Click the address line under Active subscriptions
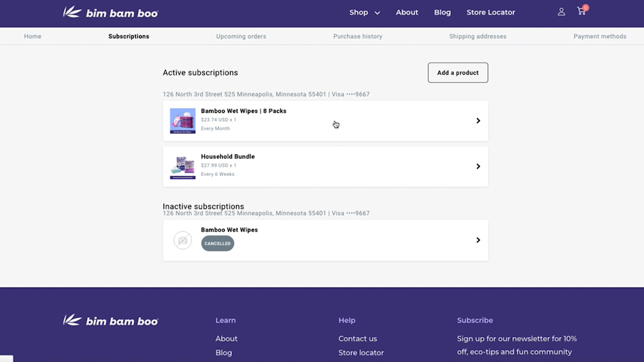The height and width of the screenshot is (362, 644). [x=266, y=94]
